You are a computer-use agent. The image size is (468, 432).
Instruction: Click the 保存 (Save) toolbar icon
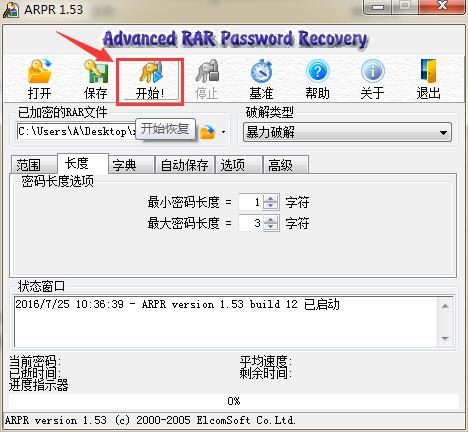96,79
